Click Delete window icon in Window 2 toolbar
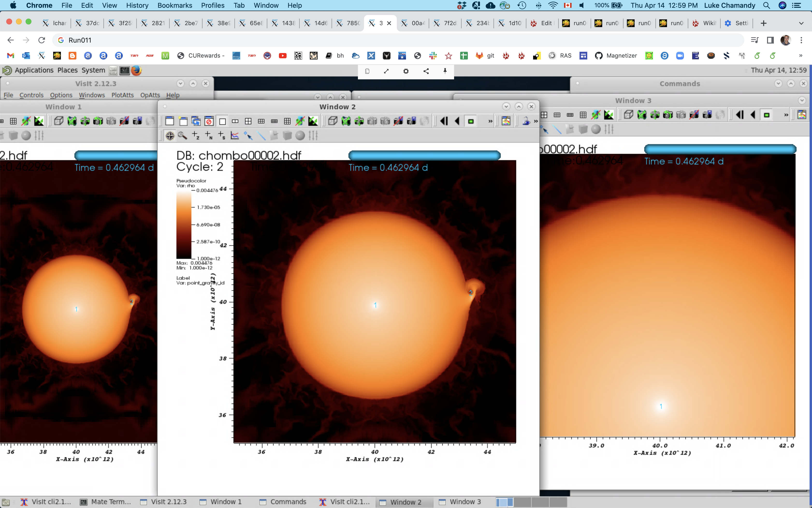Viewport: 812px width, 508px height. click(x=209, y=121)
